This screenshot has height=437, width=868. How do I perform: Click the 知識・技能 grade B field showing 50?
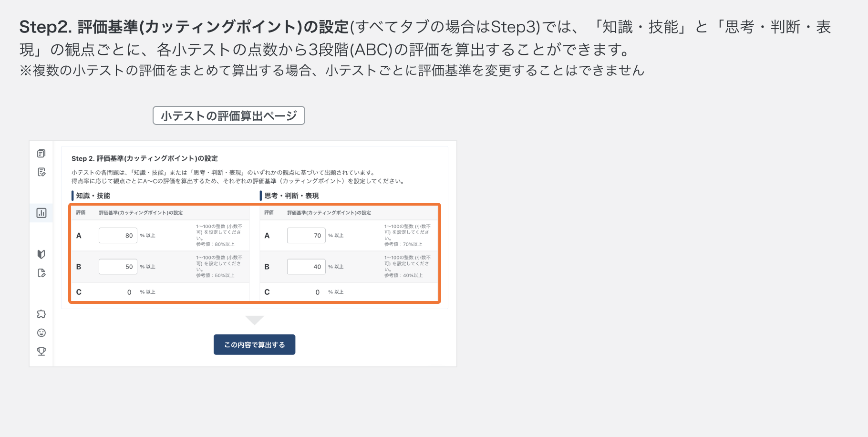point(118,267)
